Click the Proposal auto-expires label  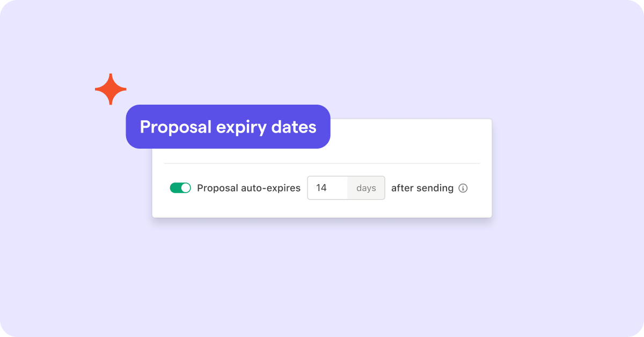[x=248, y=188]
